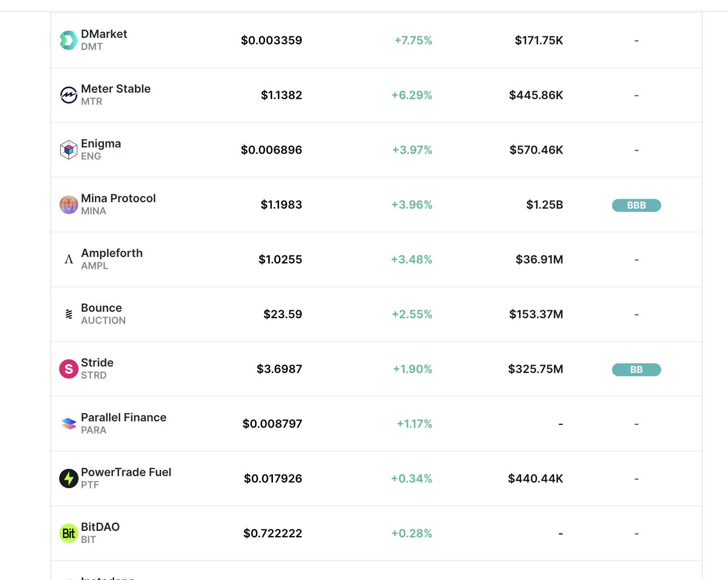The image size is (728, 580).
Task: Open the Enigma asset link
Action: pos(101,144)
